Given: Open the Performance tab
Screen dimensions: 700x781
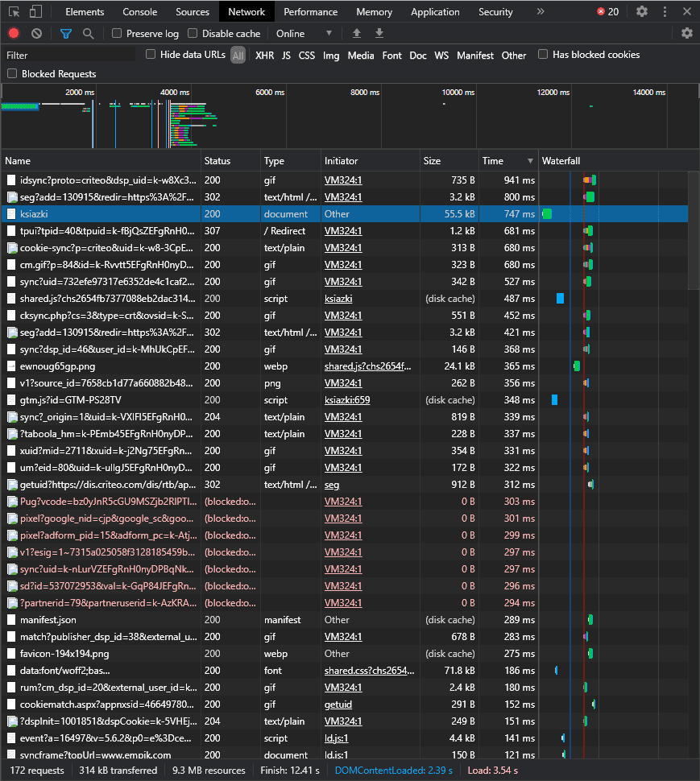Looking at the screenshot, I should 310,11.
